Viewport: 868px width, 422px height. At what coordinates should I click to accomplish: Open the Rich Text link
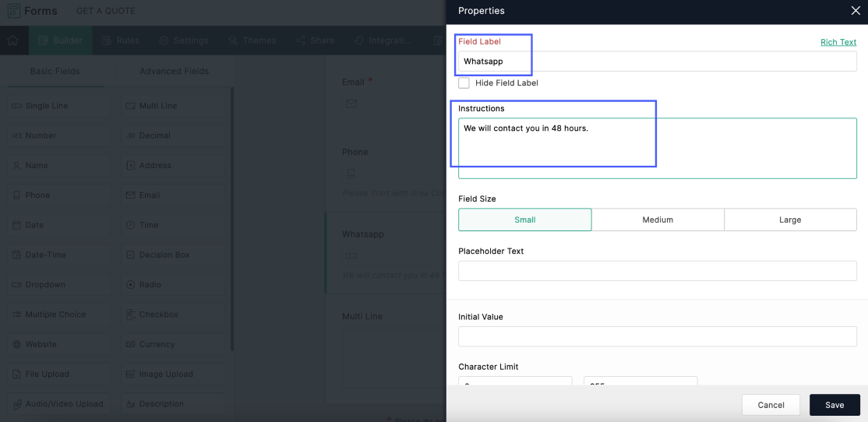tap(838, 42)
